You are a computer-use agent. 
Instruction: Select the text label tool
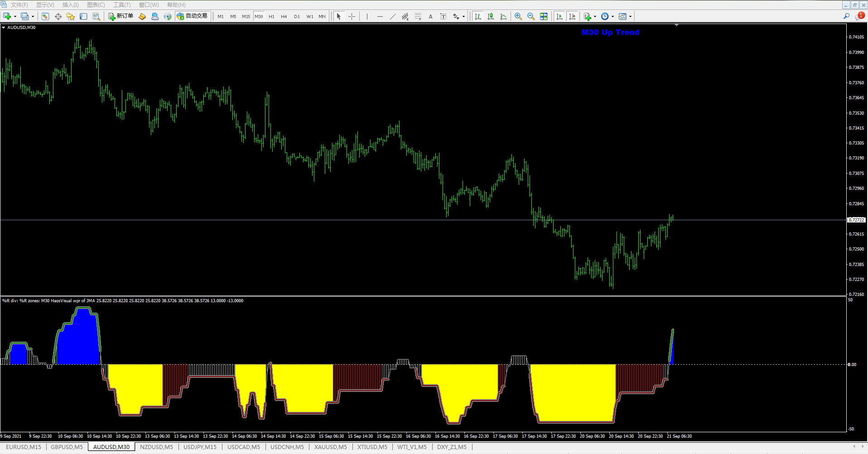(x=443, y=16)
